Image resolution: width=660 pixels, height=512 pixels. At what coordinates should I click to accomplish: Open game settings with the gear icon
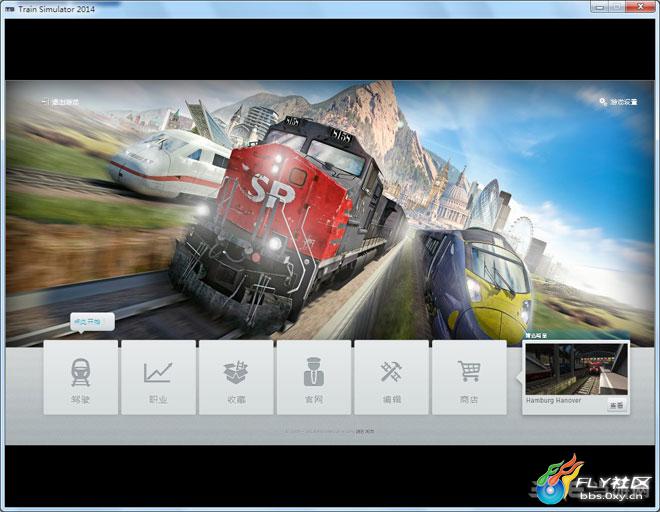(x=618, y=101)
